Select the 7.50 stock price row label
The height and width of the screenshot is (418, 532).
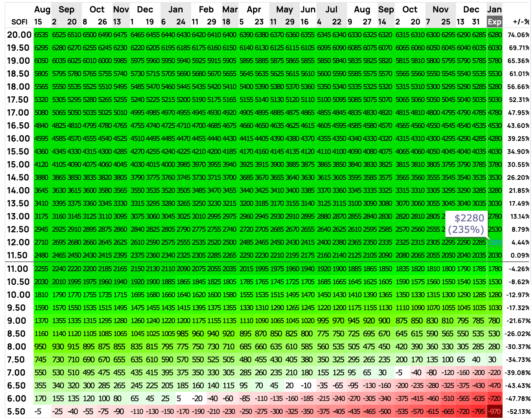click(x=16, y=360)
